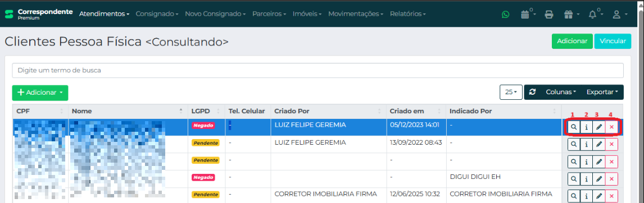
Task: Open the Consignado menu
Action: click(x=157, y=14)
